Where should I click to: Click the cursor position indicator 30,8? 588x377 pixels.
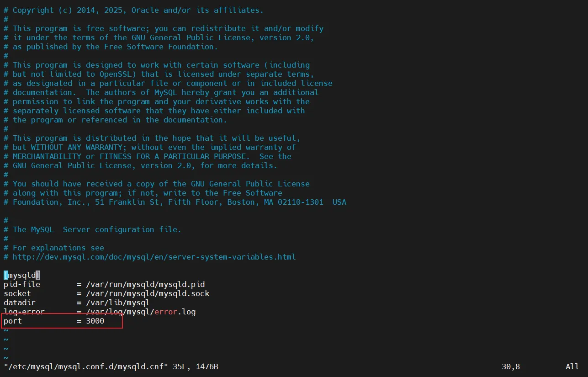pos(511,366)
